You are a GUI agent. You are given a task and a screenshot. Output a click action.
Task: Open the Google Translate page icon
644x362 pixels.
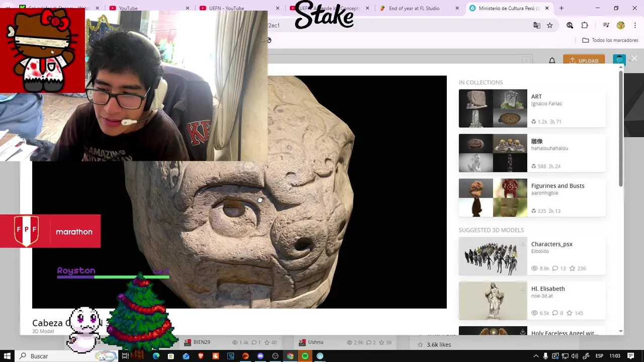[537, 25]
